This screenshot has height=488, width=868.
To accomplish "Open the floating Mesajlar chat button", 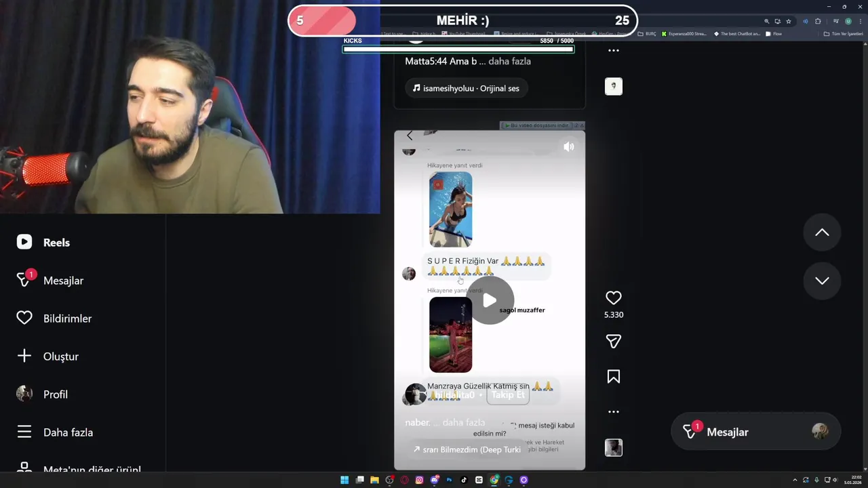I will pos(755,432).
